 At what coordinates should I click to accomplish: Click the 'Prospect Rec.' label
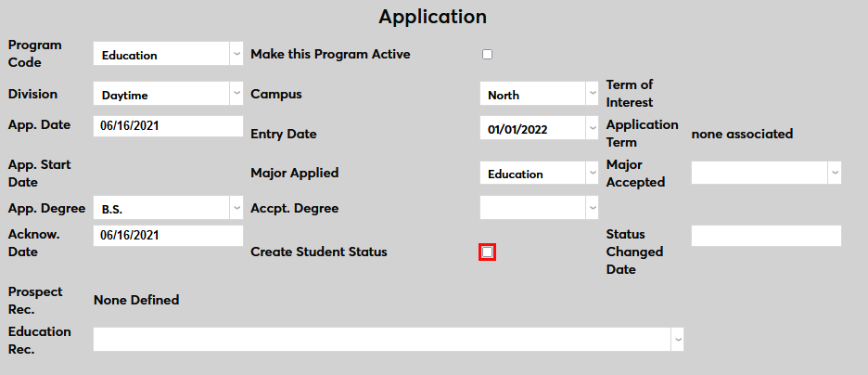(x=35, y=300)
